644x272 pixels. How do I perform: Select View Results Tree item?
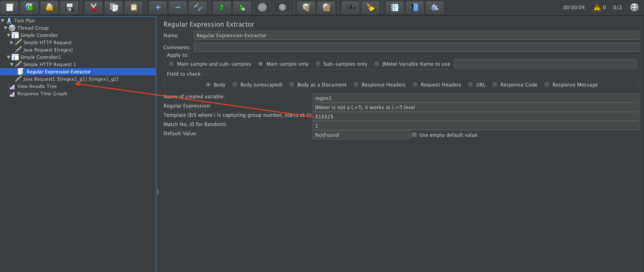point(37,86)
